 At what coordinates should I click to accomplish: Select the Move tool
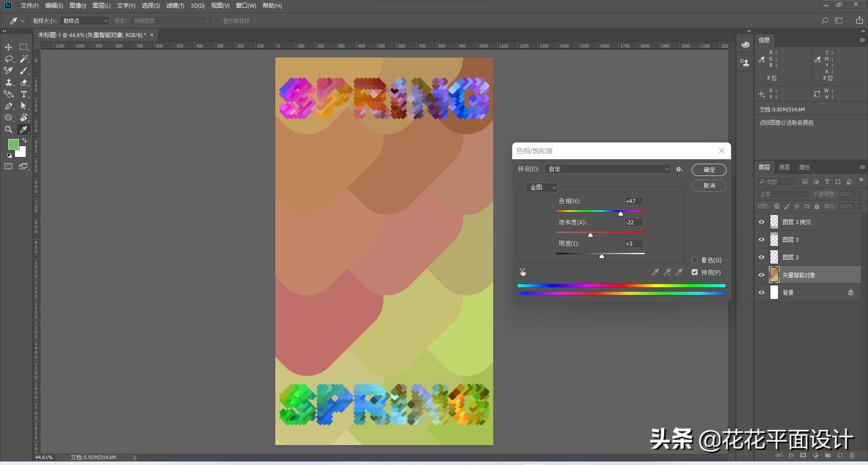(9, 47)
